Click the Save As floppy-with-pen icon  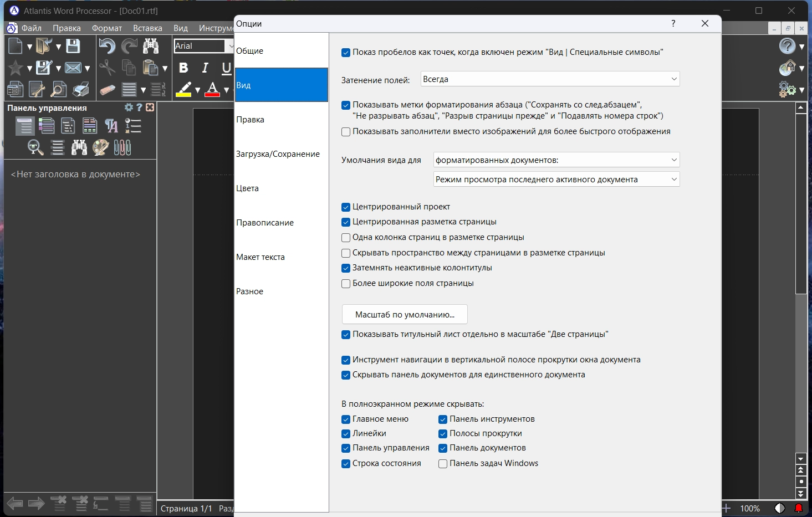(44, 68)
